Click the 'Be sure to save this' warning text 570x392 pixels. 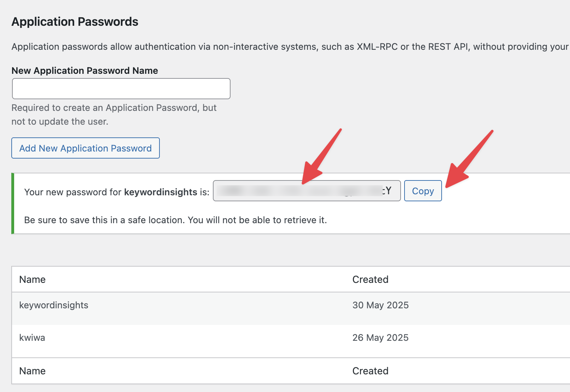click(x=175, y=220)
